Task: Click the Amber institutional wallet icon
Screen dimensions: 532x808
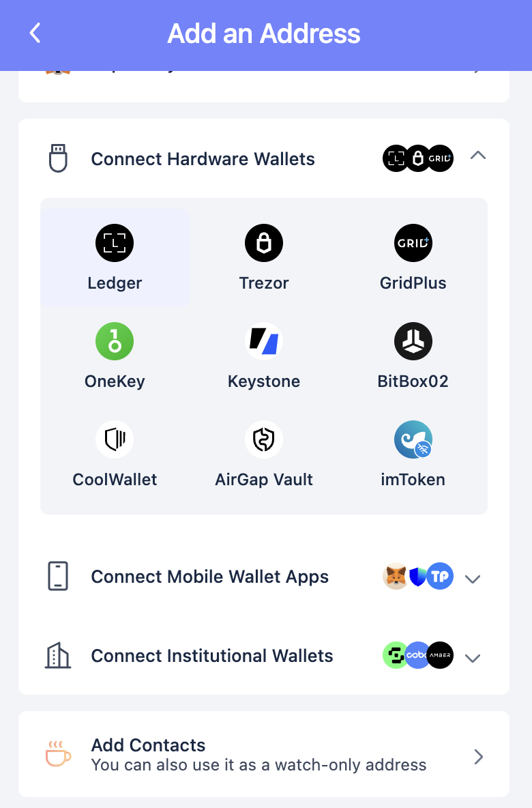Action: point(441,655)
